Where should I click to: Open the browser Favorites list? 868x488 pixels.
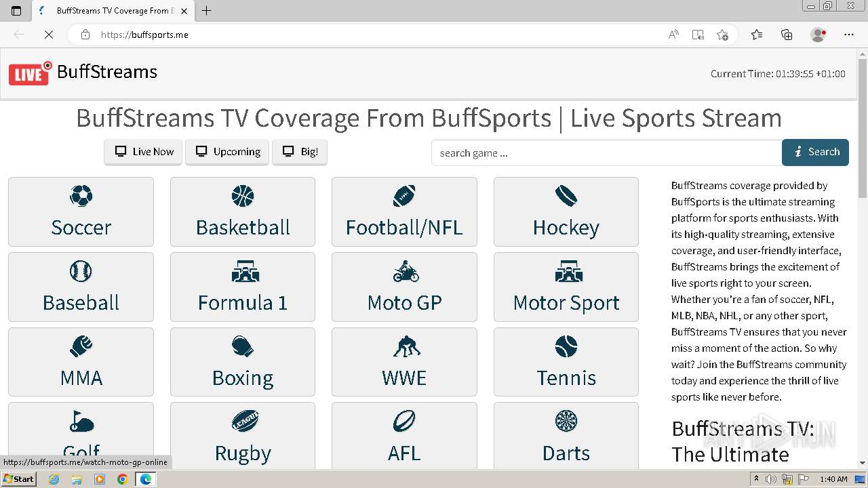coord(757,35)
